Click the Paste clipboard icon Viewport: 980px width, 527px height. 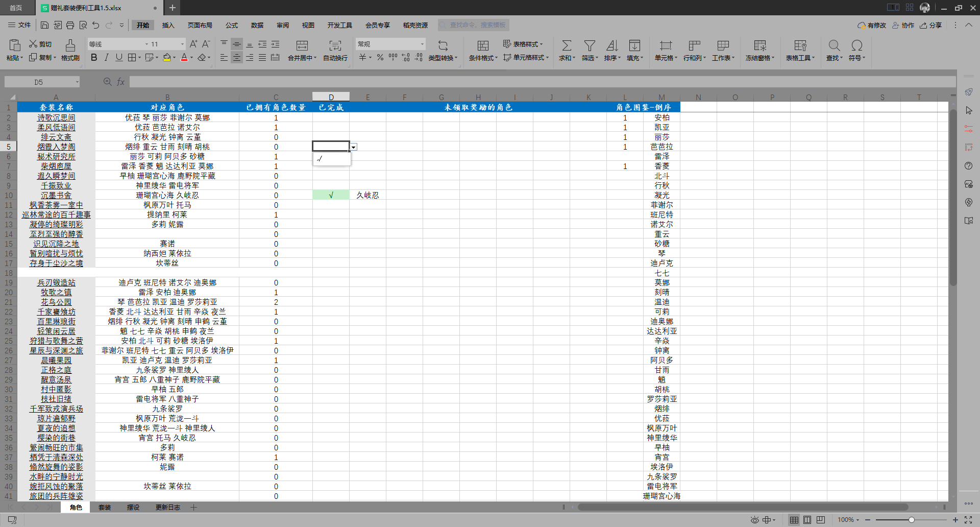coord(15,45)
